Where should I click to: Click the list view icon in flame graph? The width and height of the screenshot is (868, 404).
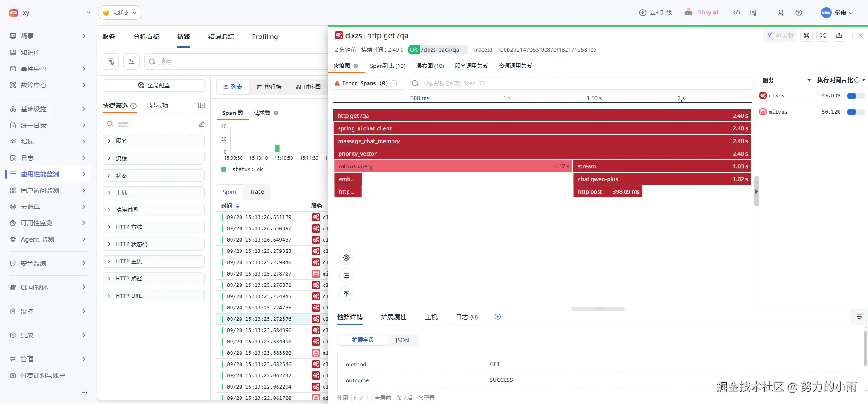point(346,276)
